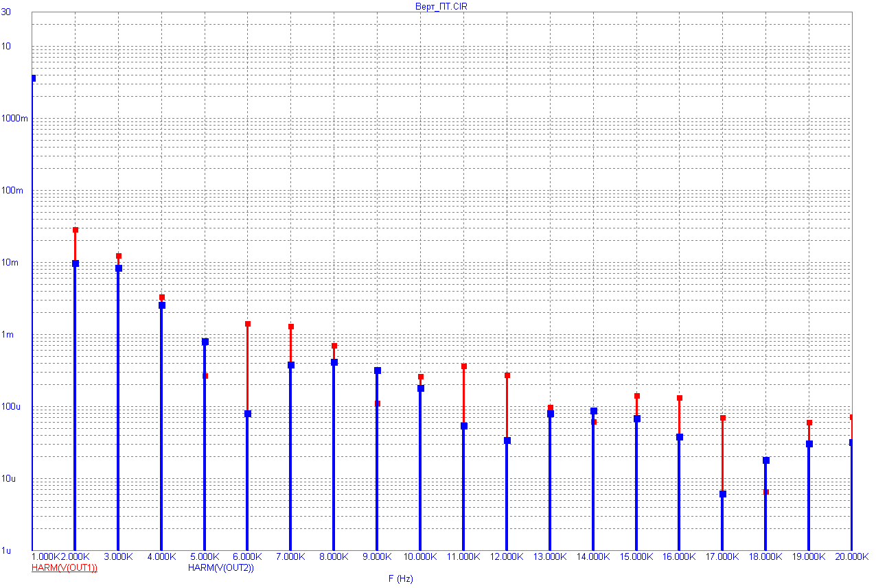Click the 14.000K frequency axis label
Image resolution: width=876 pixels, height=588 pixels.
pos(593,556)
